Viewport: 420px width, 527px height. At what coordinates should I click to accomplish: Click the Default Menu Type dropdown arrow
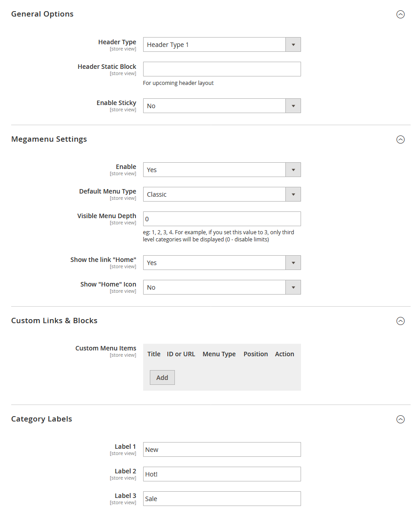click(293, 194)
